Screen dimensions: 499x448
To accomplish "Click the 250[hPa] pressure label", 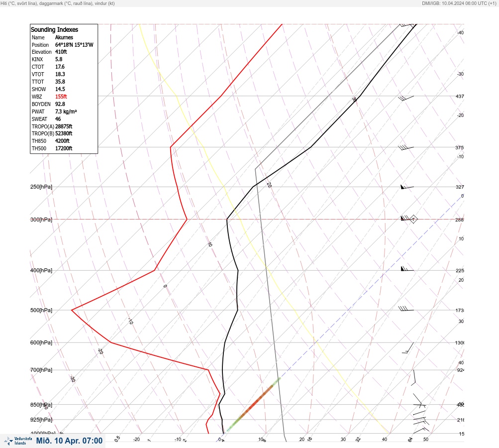I will (41, 187).
